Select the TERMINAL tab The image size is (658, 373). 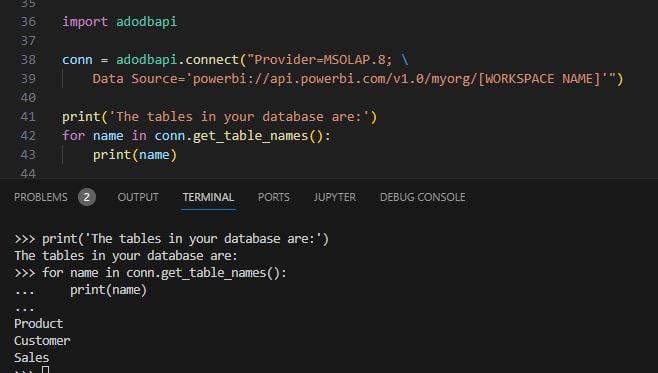[x=208, y=197]
